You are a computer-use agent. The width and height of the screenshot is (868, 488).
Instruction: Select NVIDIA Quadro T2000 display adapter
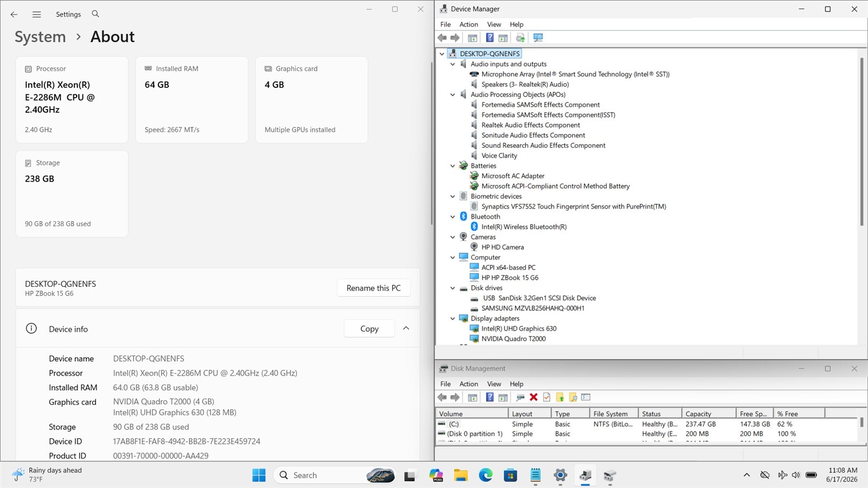pos(513,339)
